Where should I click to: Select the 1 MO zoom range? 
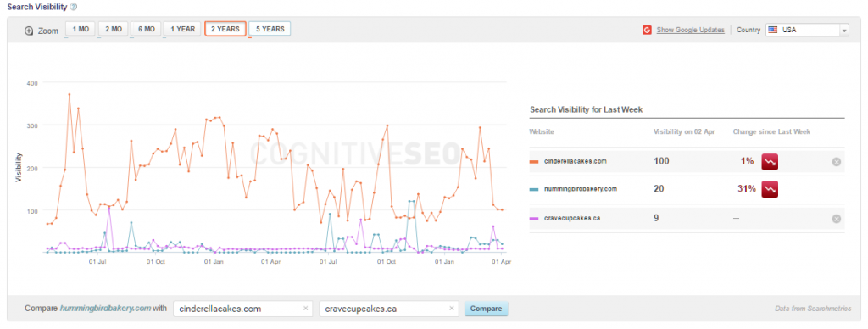[x=81, y=30]
